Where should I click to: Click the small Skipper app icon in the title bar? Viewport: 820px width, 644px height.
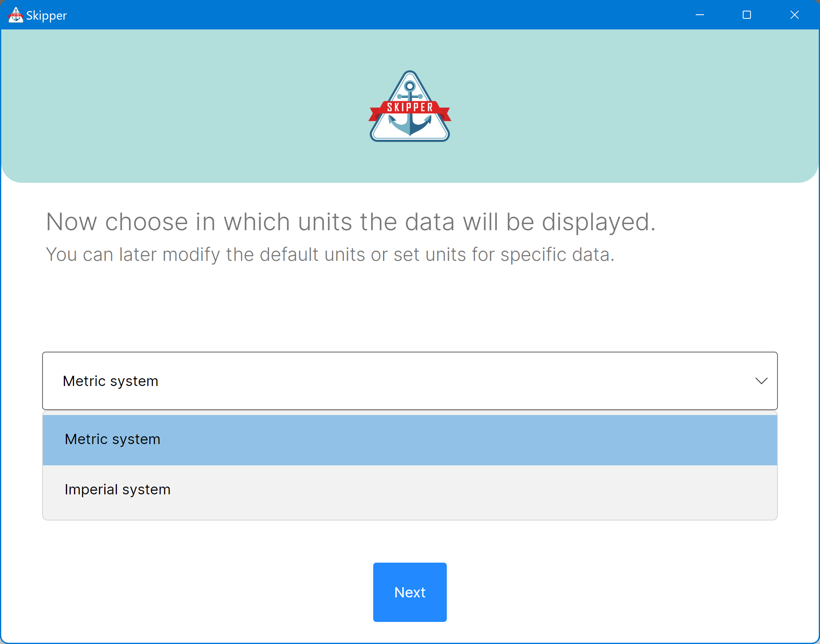click(x=16, y=15)
